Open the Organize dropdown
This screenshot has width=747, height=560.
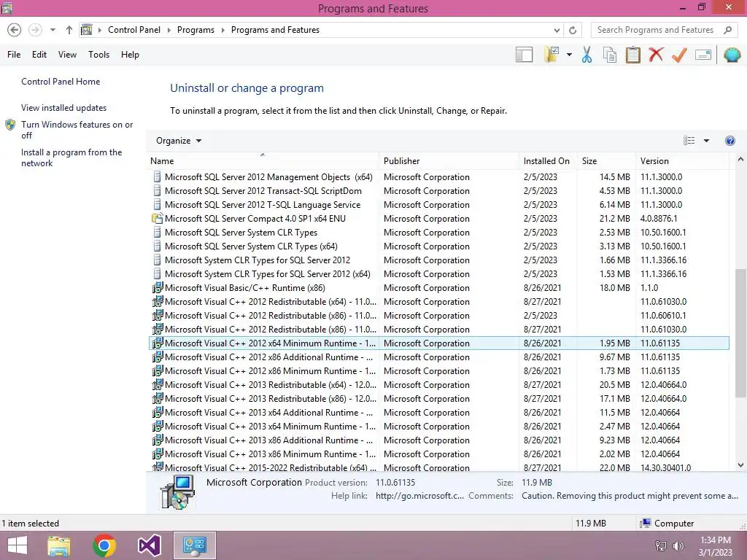click(179, 141)
